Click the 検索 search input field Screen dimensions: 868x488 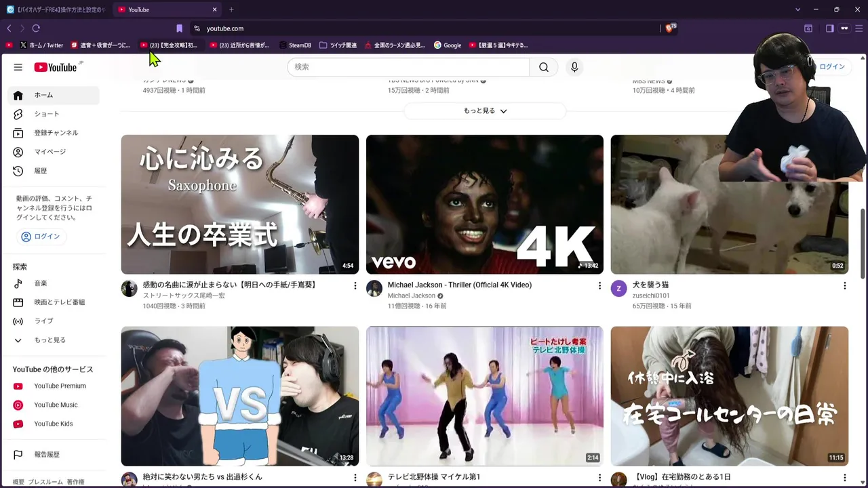pos(408,67)
